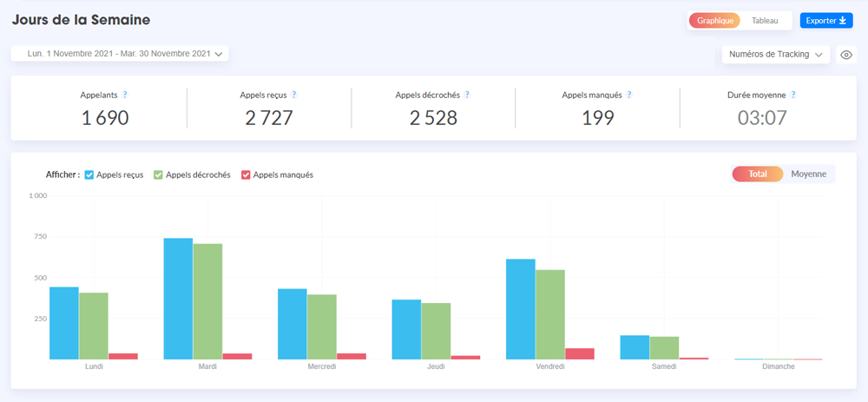
Task: Click the blue Mardi received calls bar
Action: click(178, 298)
